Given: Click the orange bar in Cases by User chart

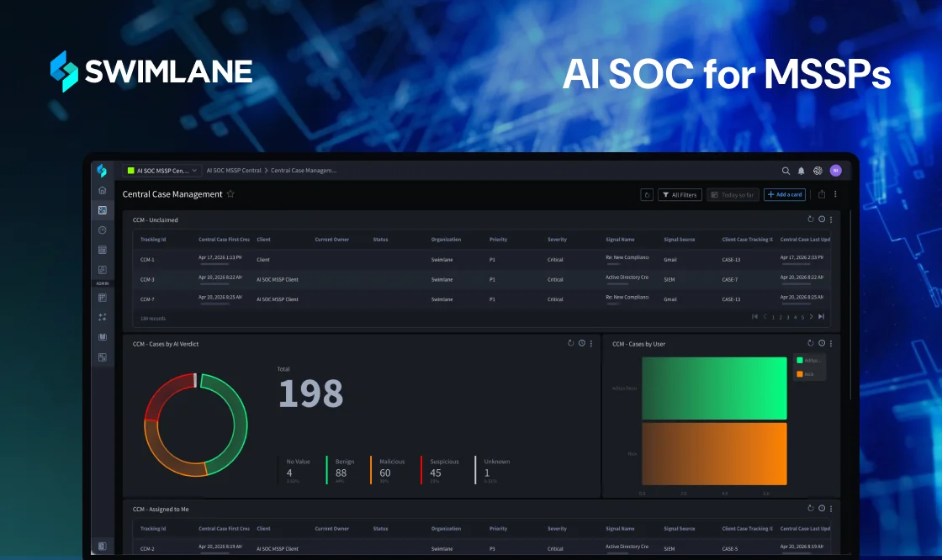Looking at the screenshot, I should point(714,454).
